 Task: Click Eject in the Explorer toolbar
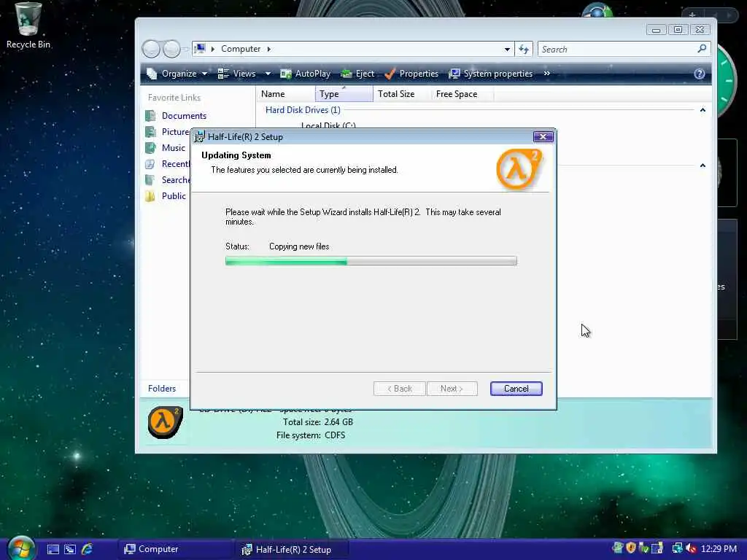click(357, 74)
